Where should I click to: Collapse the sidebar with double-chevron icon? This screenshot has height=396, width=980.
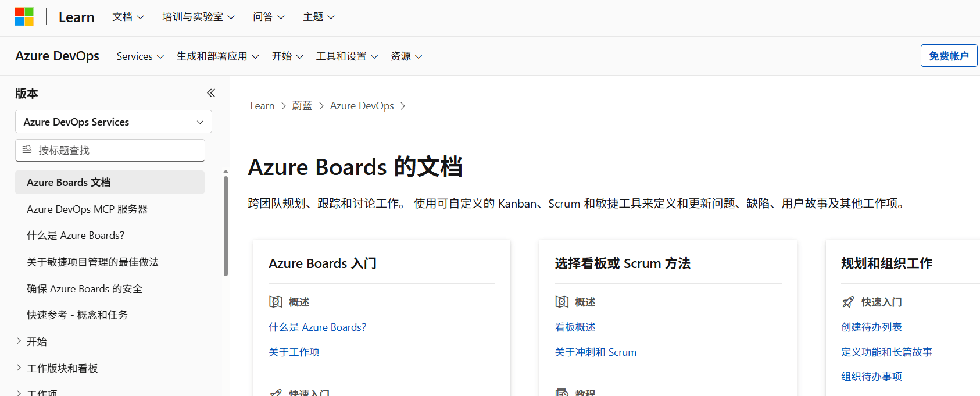tap(211, 93)
